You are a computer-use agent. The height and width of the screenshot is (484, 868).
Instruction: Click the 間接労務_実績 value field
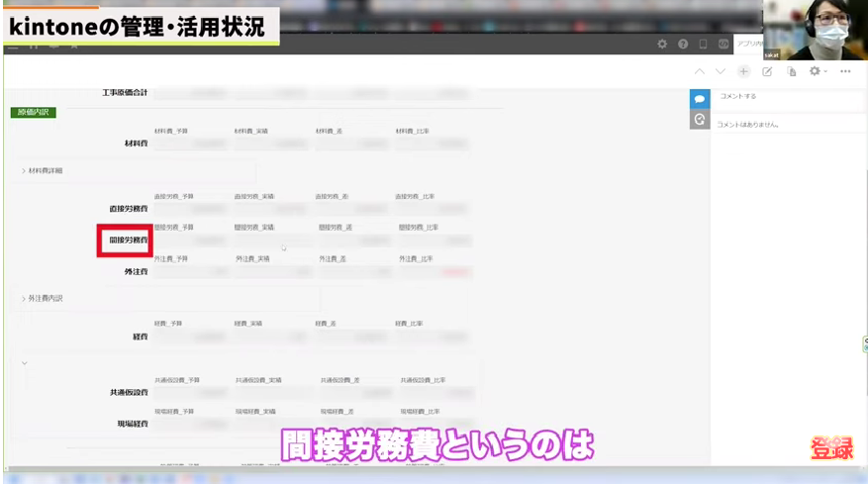(271, 241)
